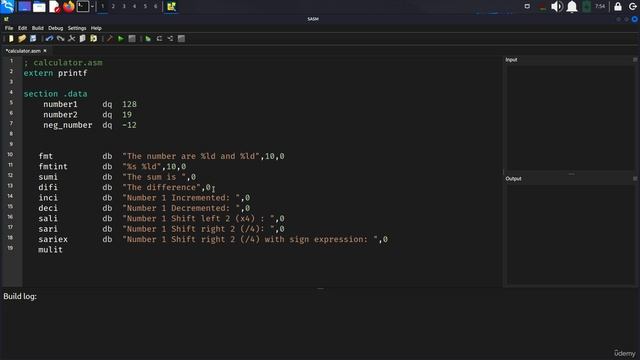
Task: Click the "The sum is " string
Action: (x=154, y=177)
